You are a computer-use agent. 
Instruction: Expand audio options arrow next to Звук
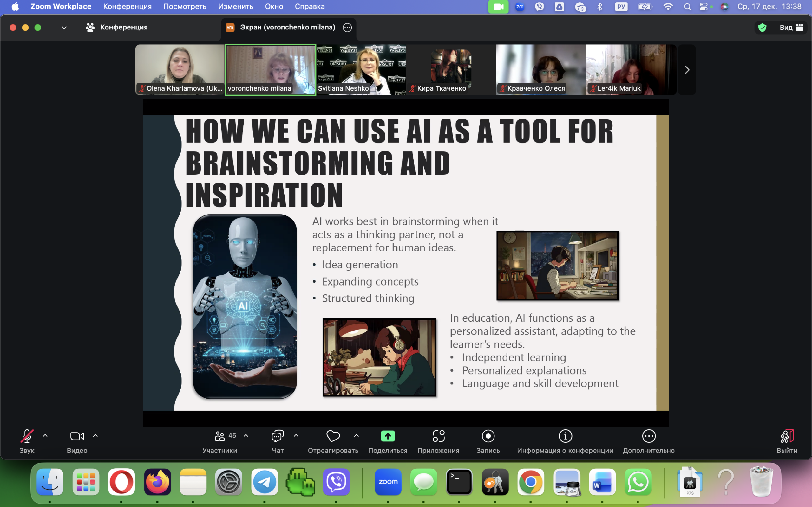coord(45,436)
